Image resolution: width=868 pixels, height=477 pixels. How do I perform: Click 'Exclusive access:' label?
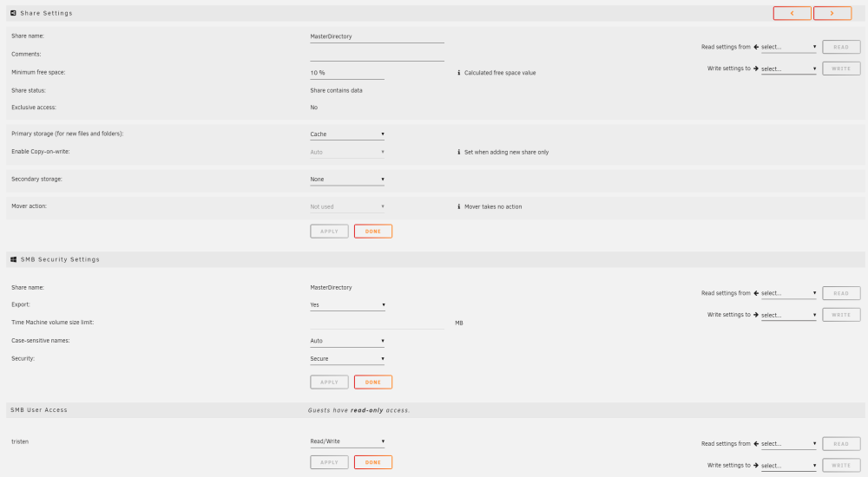[34, 108]
